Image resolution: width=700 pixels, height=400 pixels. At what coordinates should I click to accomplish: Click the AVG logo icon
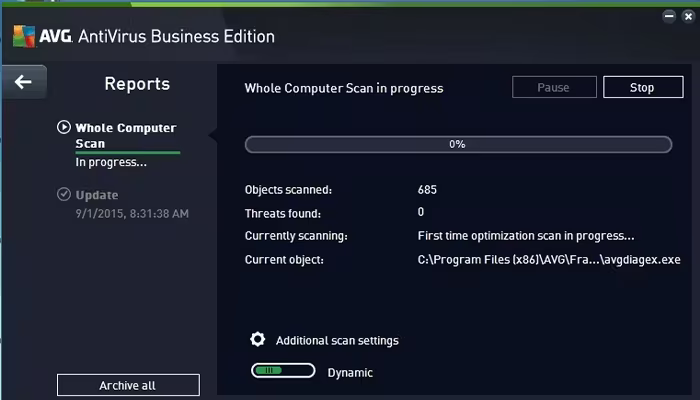tap(24, 36)
